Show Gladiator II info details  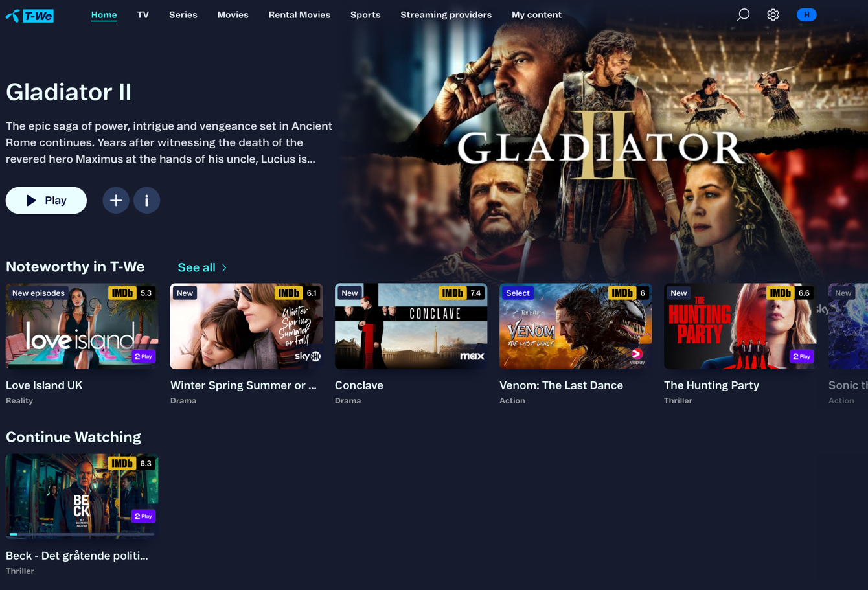147,201
